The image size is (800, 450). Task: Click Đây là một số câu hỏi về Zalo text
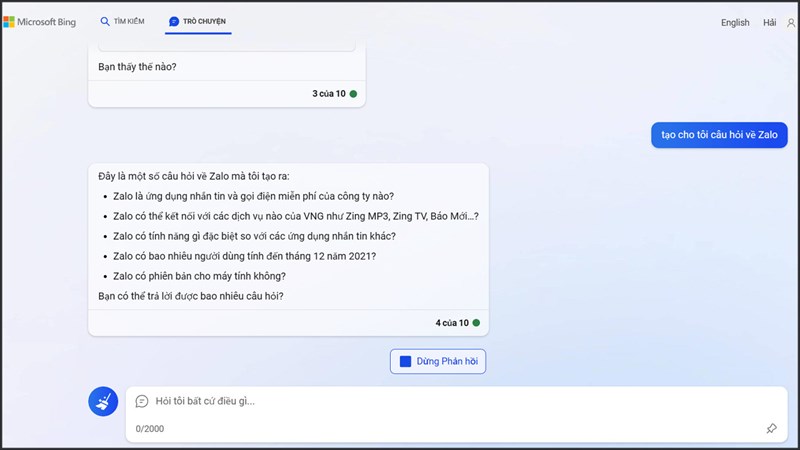pyautogui.click(x=194, y=176)
